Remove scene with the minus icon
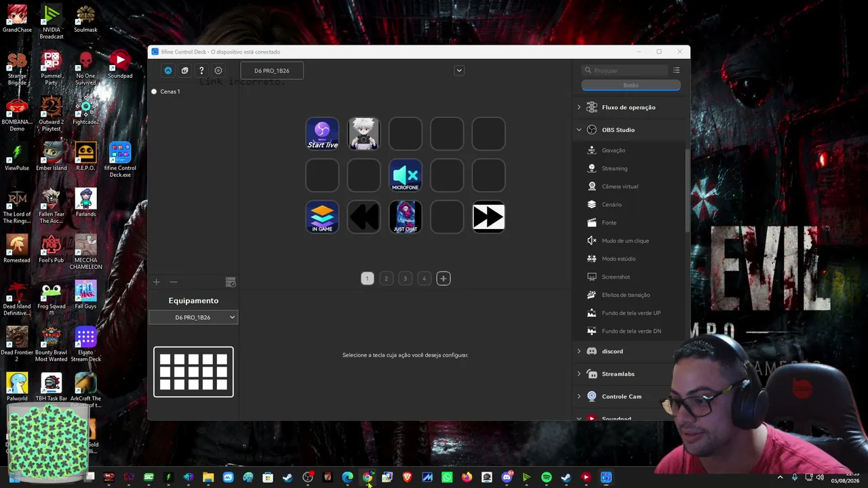 (174, 282)
